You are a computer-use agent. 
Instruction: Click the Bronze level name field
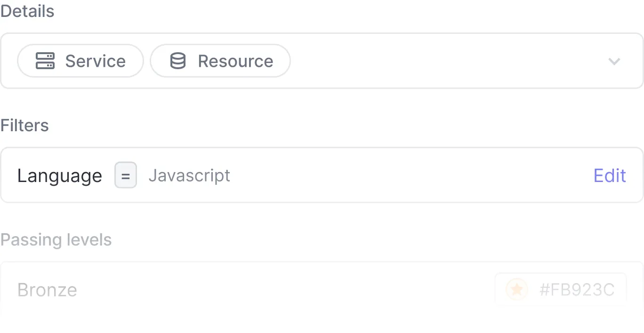[x=47, y=290]
